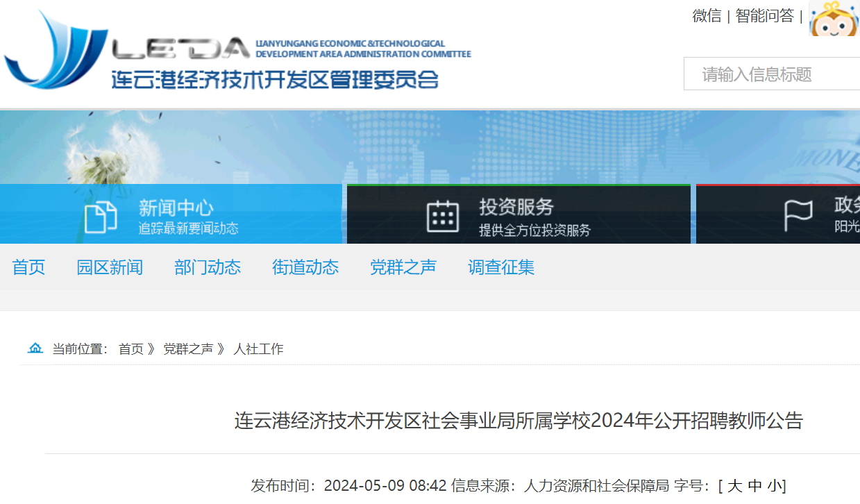The width and height of the screenshot is (860, 504).
Task: Open 街道动态 navigation item
Action: click(305, 267)
